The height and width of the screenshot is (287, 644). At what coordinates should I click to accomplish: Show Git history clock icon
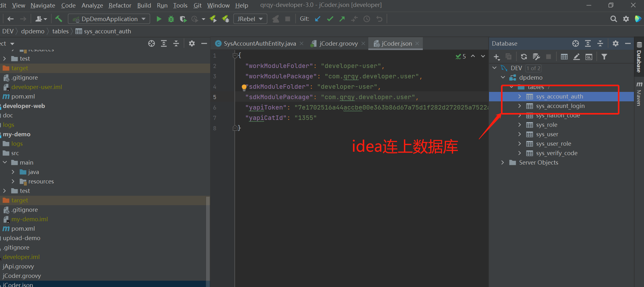(367, 19)
